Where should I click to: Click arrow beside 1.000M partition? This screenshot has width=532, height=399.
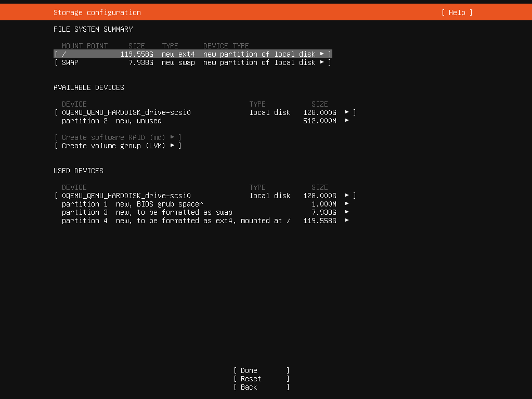coord(347,204)
